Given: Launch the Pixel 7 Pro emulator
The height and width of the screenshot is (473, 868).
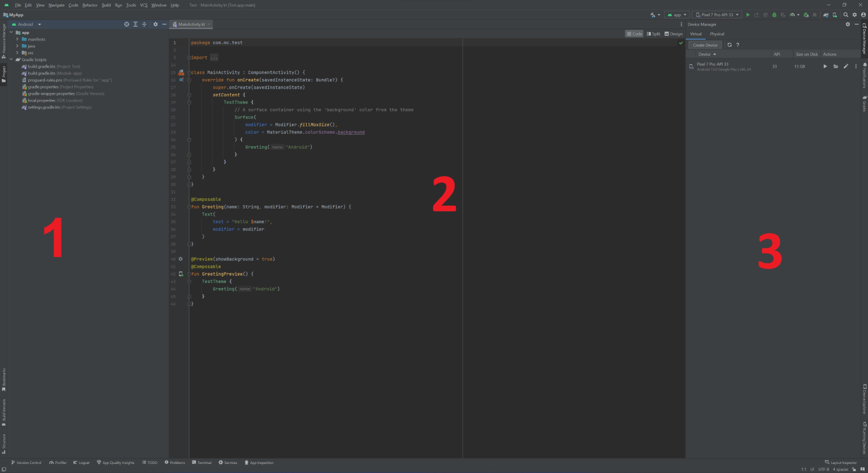Looking at the screenshot, I should coord(825,67).
